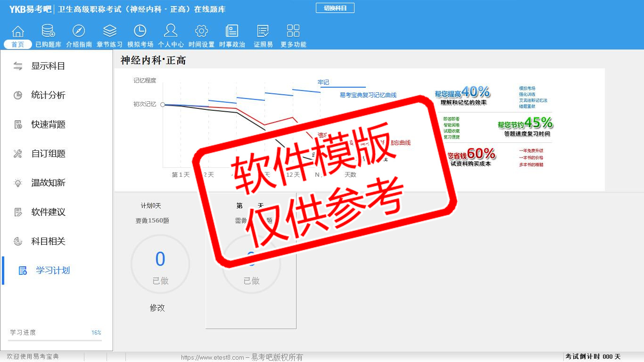The height and width of the screenshot is (362, 644).
Task: Open 个人中心 personal center
Action: 171,32
